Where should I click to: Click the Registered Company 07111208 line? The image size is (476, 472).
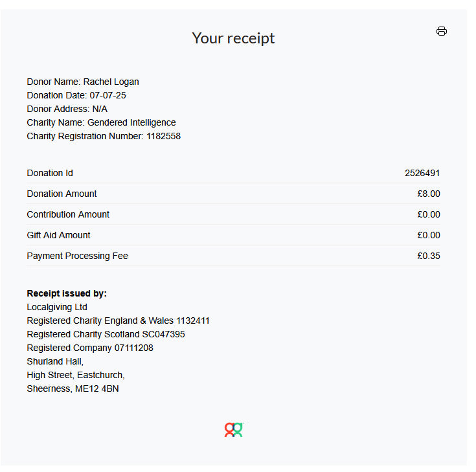pyautogui.click(x=90, y=348)
